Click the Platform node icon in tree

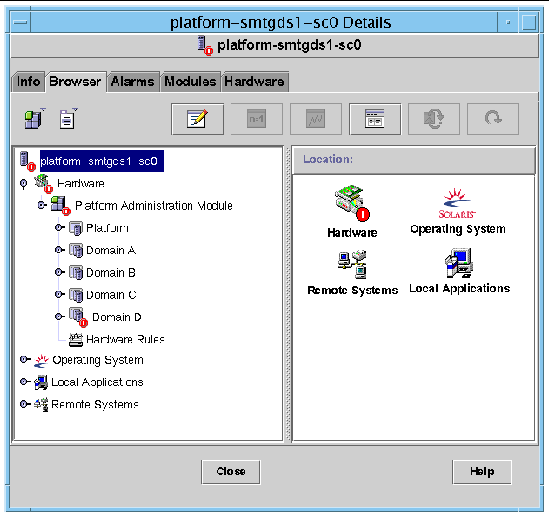pyautogui.click(x=76, y=228)
